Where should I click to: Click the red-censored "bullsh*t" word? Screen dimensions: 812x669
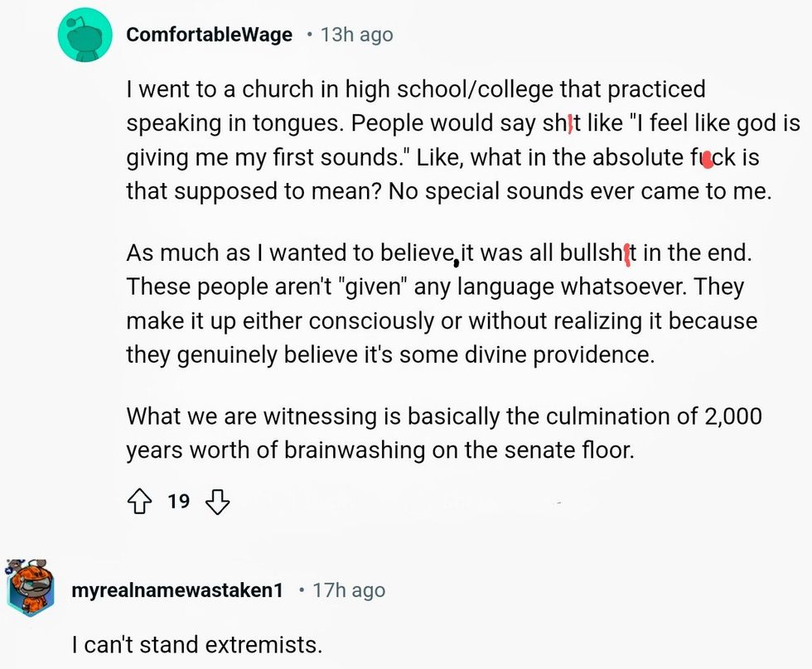point(603,252)
